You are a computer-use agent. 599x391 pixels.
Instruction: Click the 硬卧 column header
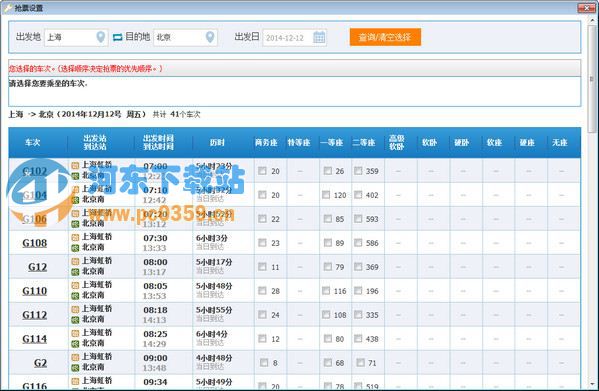[461, 142]
